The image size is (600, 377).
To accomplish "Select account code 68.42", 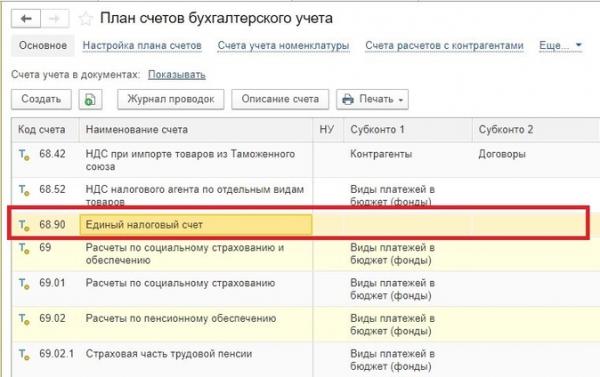I will [x=52, y=154].
